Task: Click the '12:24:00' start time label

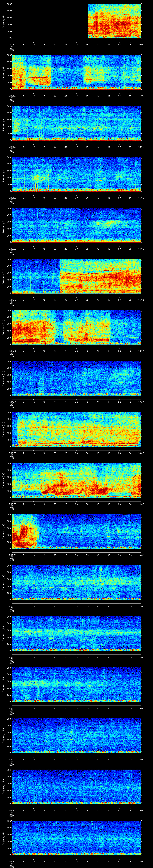Action: [12, 810]
